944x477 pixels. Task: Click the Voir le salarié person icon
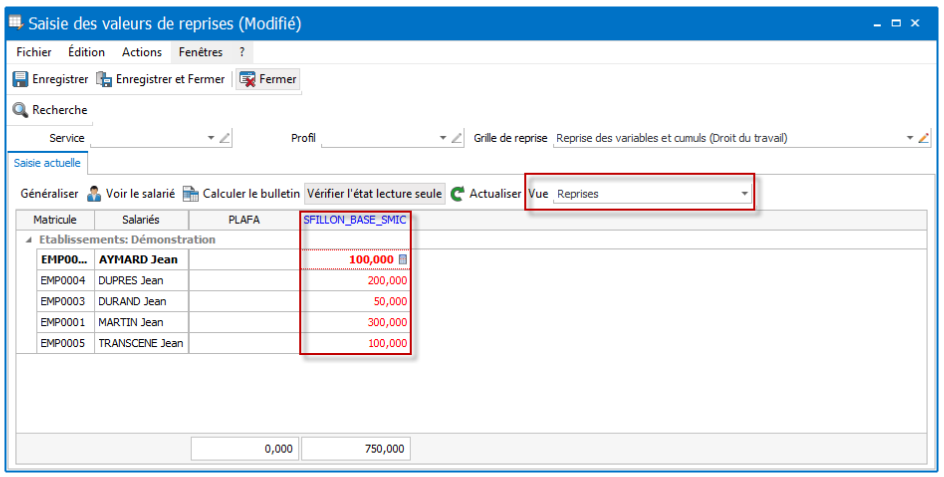(x=94, y=194)
